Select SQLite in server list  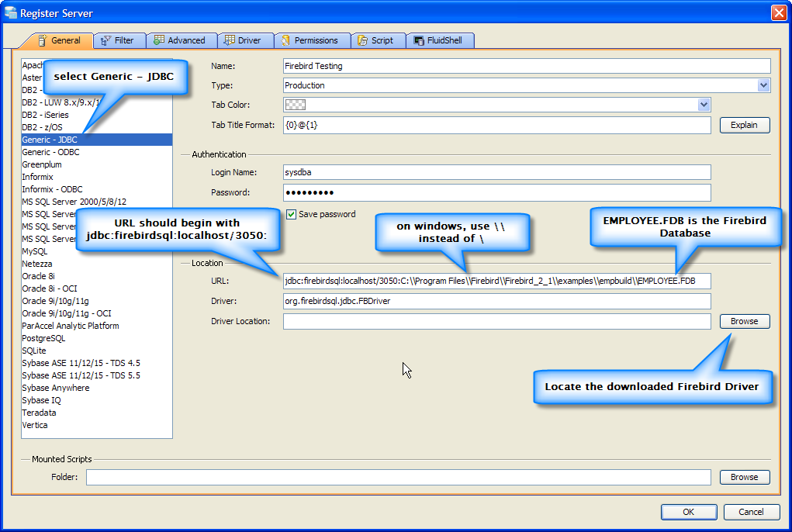coord(97,351)
